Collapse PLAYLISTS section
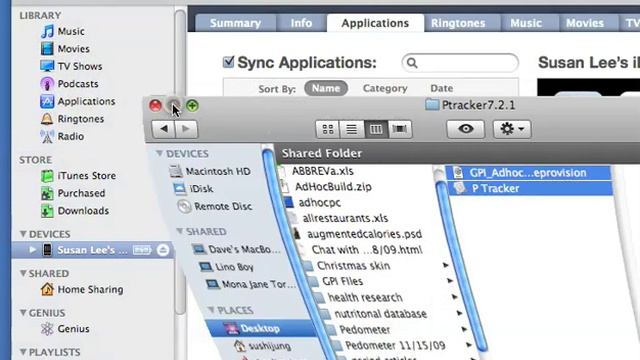This screenshot has height=360, width=640. 23,352
